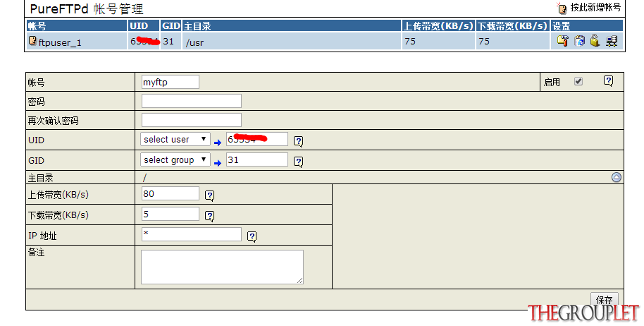Image resolution: width=644 pixels, height=326 pixels.
Task: Click the blue arrow beside select group
Action: 218,163
